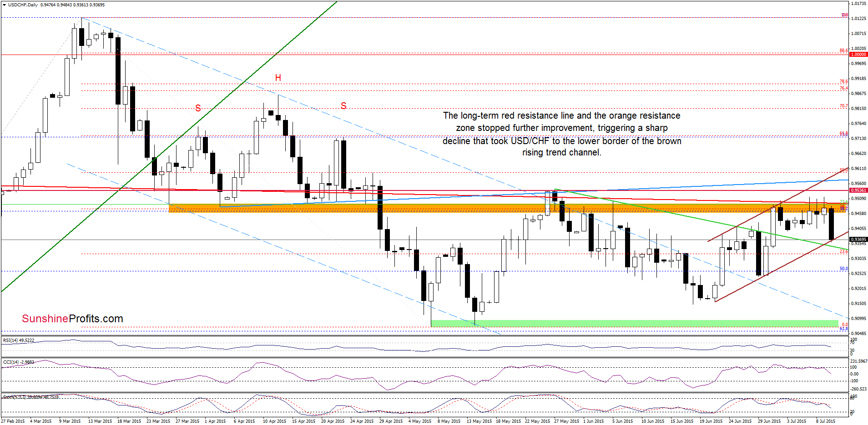
Task: Click the USDCHF,Daily chart title
Action: coord(23,5)
